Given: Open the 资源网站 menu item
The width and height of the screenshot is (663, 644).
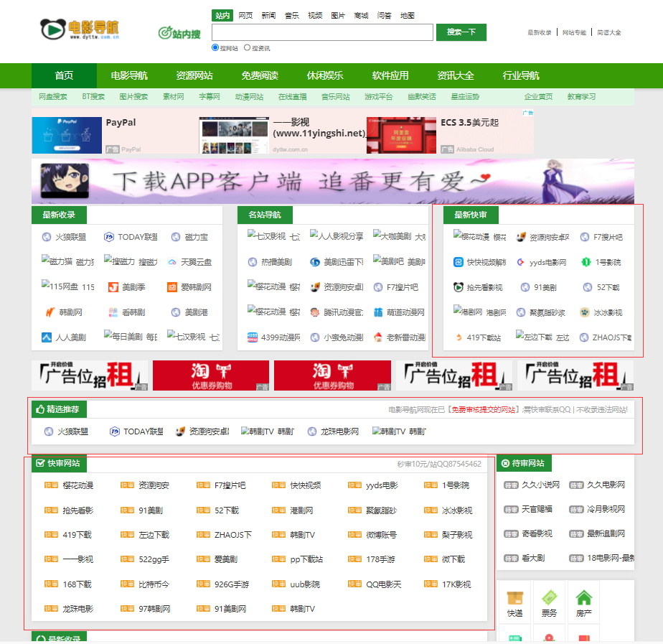Looking at the screenshot, I should click(x=194, y=75).
